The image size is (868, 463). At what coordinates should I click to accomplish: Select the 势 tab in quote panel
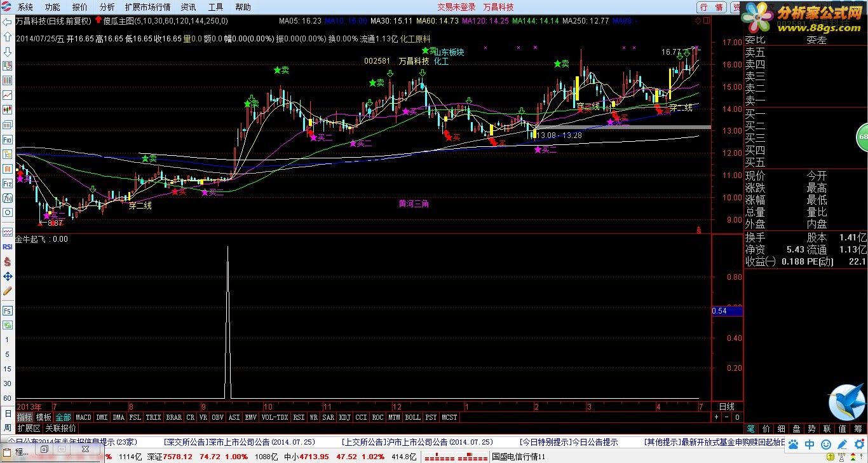(x=811, y=429)
